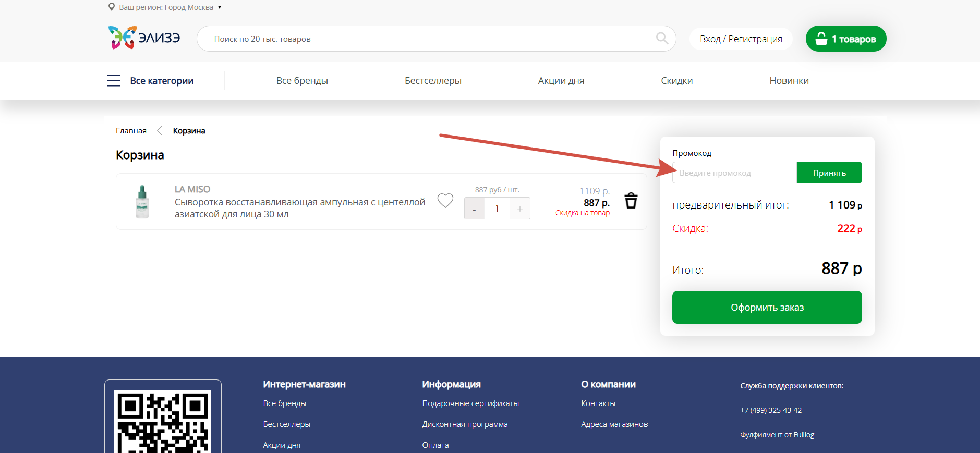The image size is (980, 453).
Task: Click Скидка на товар label
Action: 583,213
